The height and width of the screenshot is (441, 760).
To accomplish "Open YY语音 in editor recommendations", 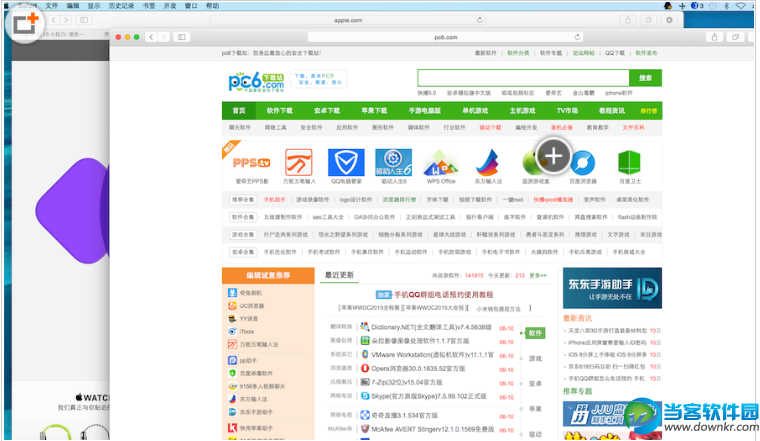I will coord(249,318).
